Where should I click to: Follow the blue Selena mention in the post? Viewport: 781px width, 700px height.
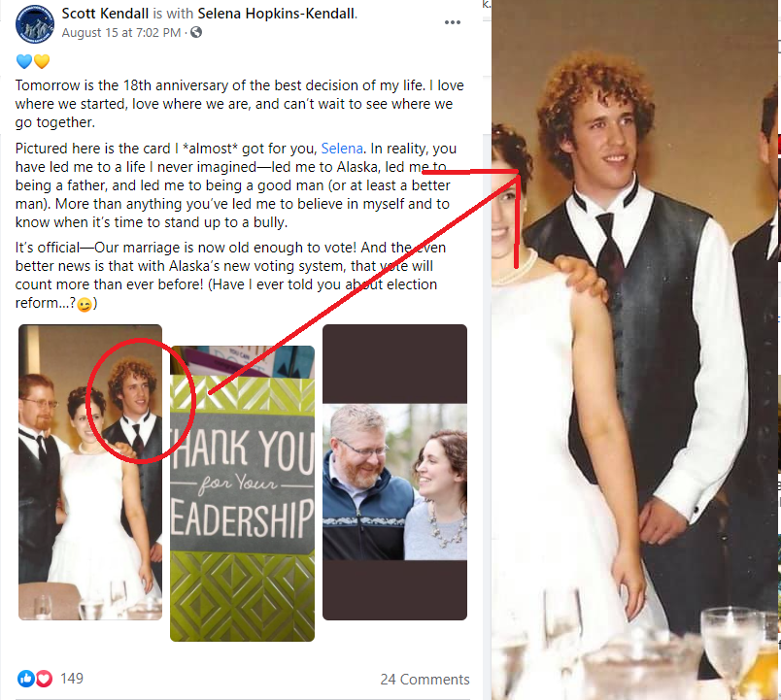342,149
